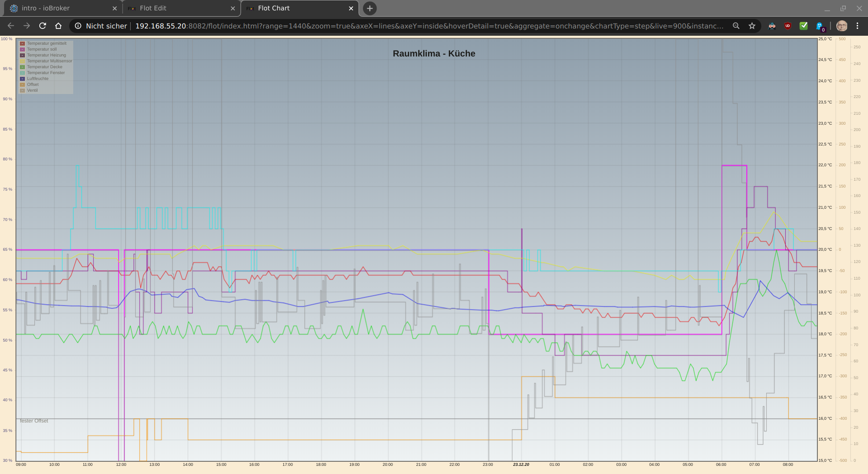The image size is (868, 474).
Task: Click the fester Offset marking label
Action: pyautogui.click(x=34, y=421)
